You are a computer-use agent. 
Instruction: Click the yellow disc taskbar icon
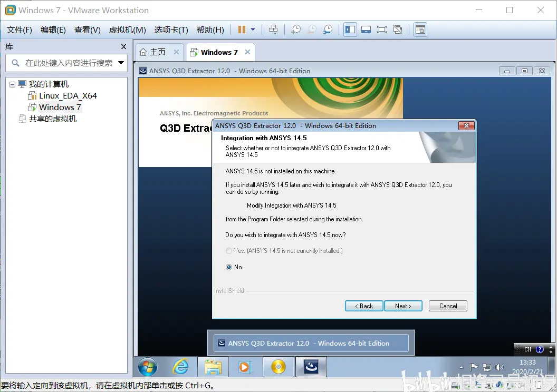pyautogui.click(x=278, y=367)
